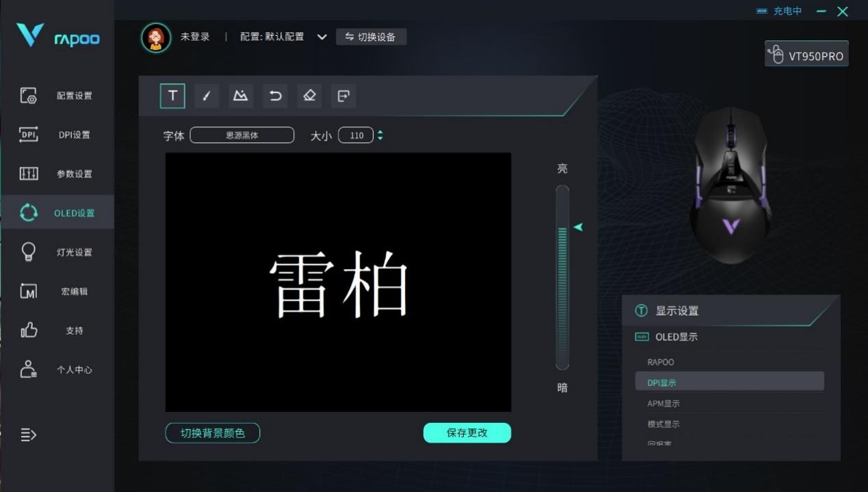Click the font size stepper arrows
868x492 pixels.
click(380, 135)
